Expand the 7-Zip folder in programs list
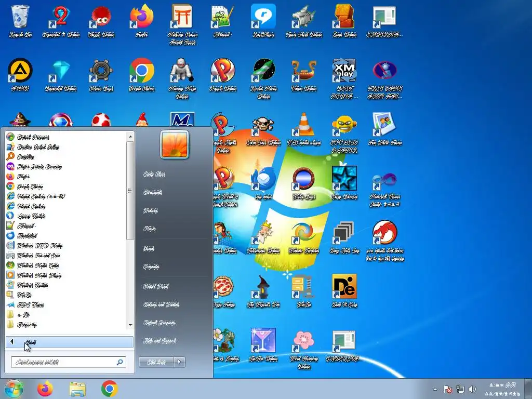The image size is (532, 399). click(x=66, y=315)
